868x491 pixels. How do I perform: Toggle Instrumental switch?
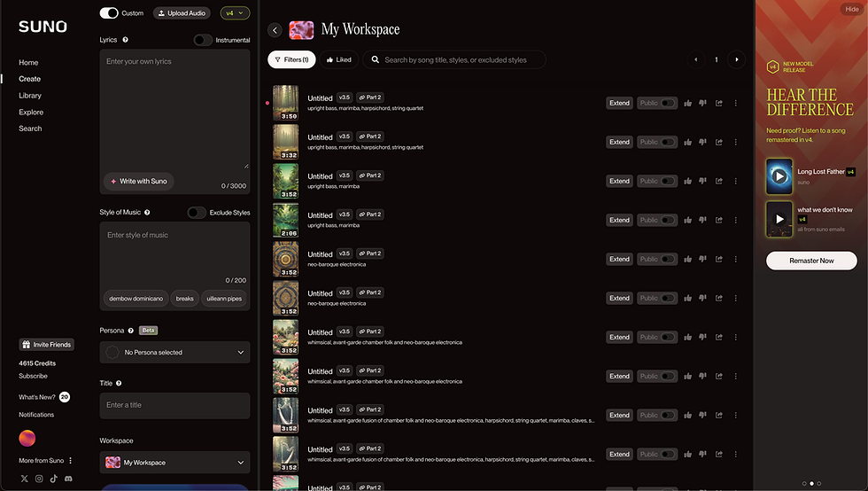[x=203, y=40]
